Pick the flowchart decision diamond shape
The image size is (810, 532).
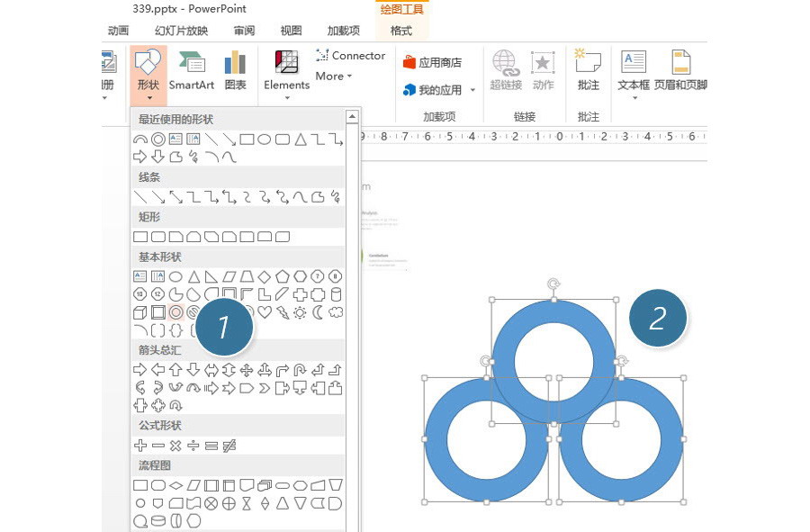tap(175, 485)
